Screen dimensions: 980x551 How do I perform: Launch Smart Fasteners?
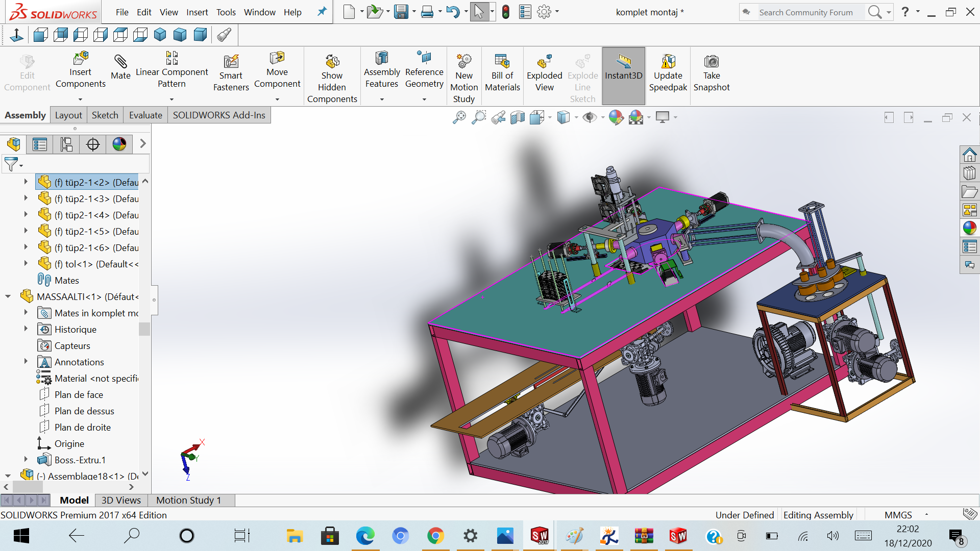[231, 72]
